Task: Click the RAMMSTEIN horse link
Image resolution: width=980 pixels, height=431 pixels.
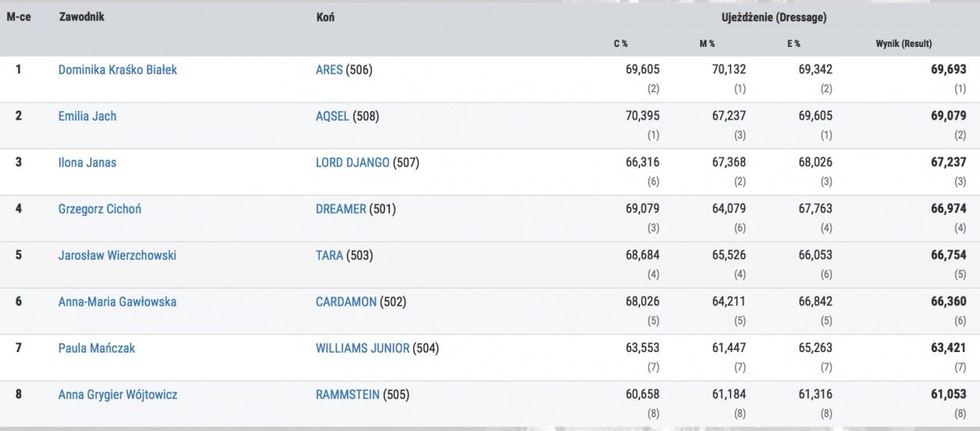Action: (x=348, y=395)
